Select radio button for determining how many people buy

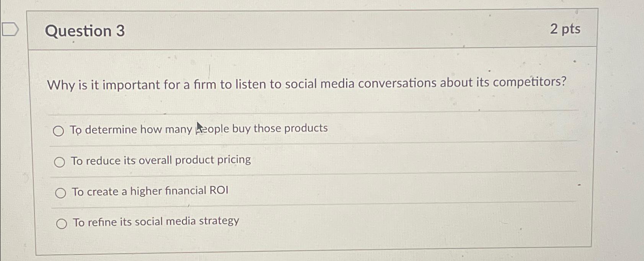(x=59, y=131)
